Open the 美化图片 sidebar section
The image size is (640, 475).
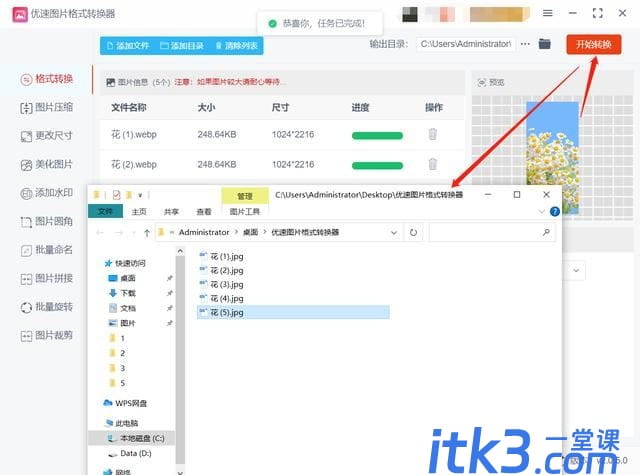pos(47,164)
